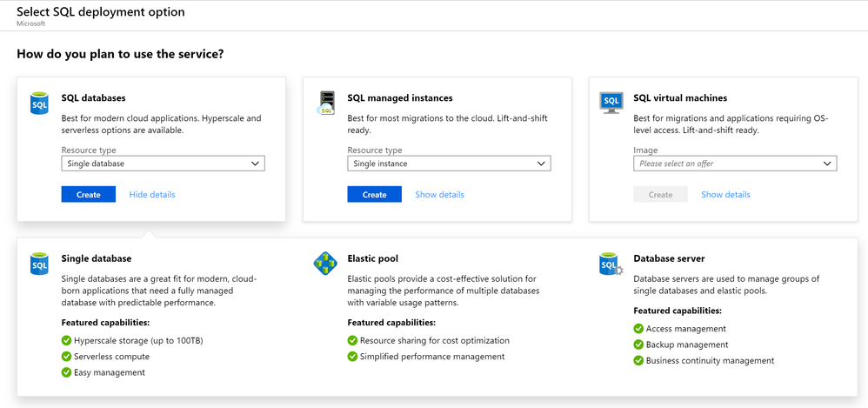Expand the Image offer dropdown
The width and height of the screenshot is (868, 408).
(x=735, y=164)
